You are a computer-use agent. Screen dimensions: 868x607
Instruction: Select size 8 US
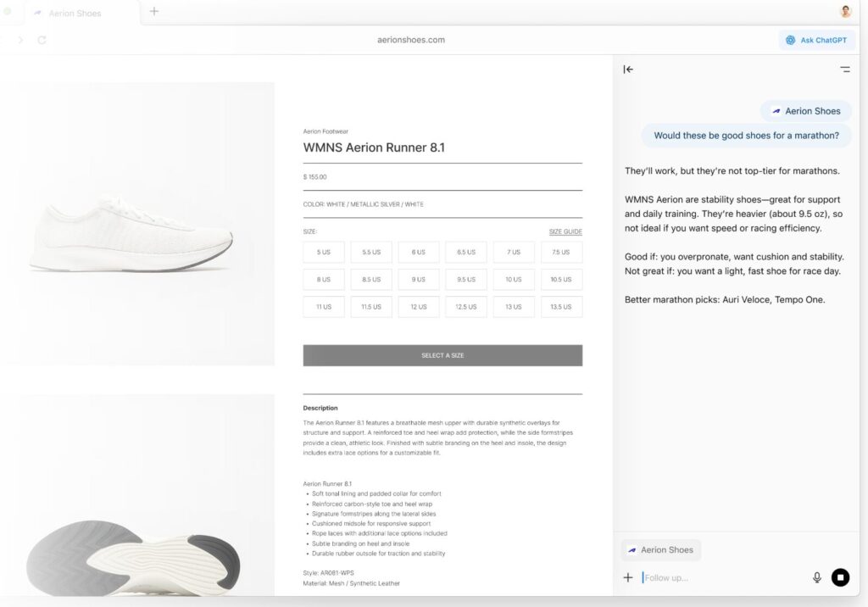pyautogui.click(x=324, y=280)
